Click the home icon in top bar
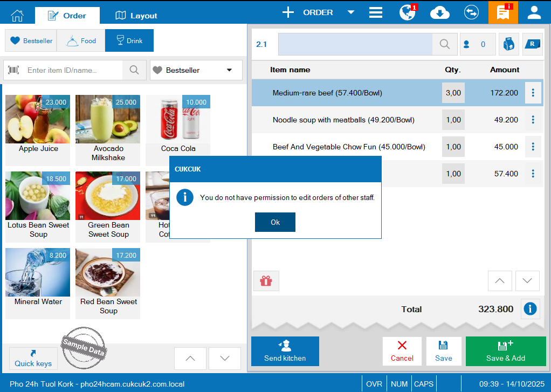Screen dimensions: 551x392 pos(17,15)
